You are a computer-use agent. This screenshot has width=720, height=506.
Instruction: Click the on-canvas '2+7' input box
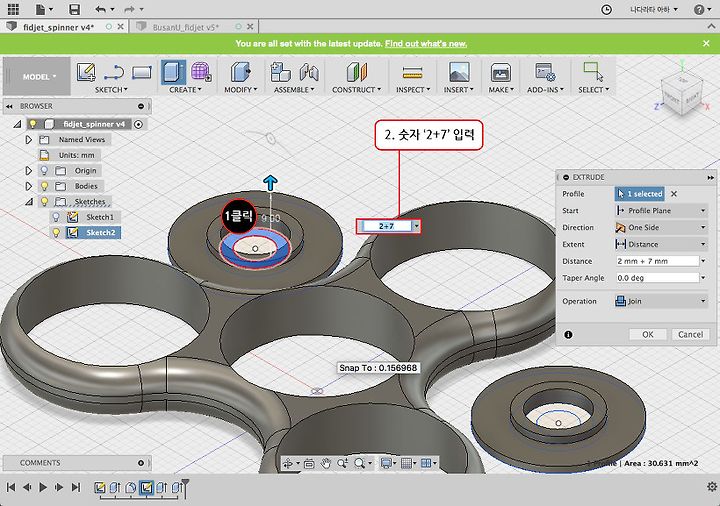[x=385, y=226]
